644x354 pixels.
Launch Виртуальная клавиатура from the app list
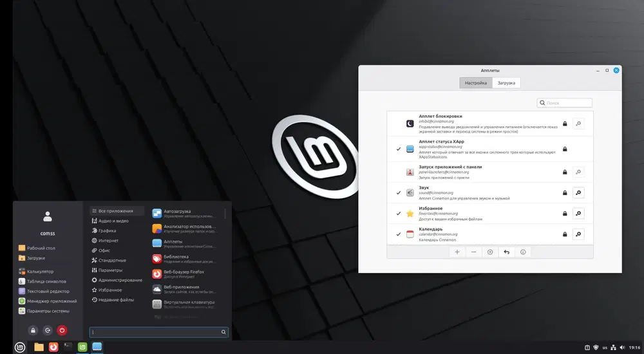[186, 304]
